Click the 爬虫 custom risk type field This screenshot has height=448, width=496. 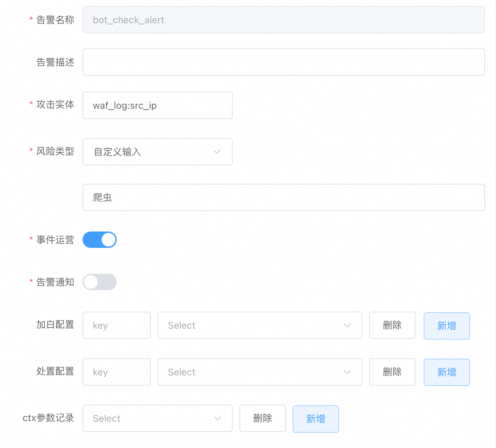click(283, 197)
